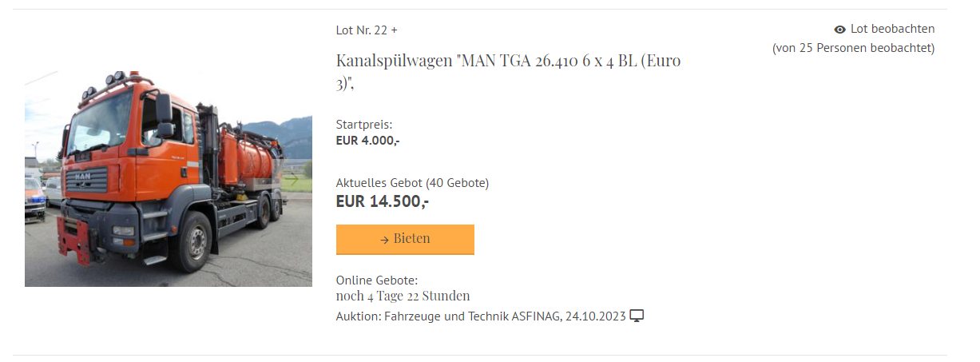The width and height of the screenshot is (980, 362).
Task: Click the Lot Nr. 22 label
Action: [362, 30]
